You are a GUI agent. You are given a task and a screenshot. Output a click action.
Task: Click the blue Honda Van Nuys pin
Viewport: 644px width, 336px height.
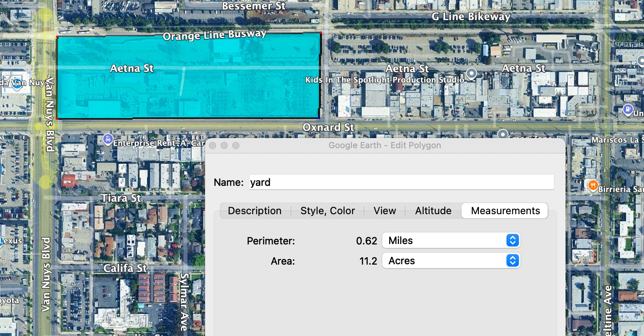click(17, 84)
